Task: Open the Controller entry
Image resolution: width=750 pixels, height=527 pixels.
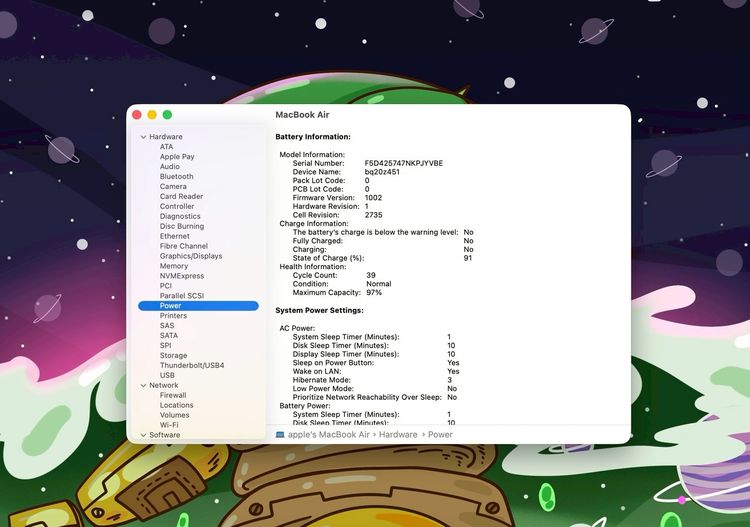Action: point(177,207)
